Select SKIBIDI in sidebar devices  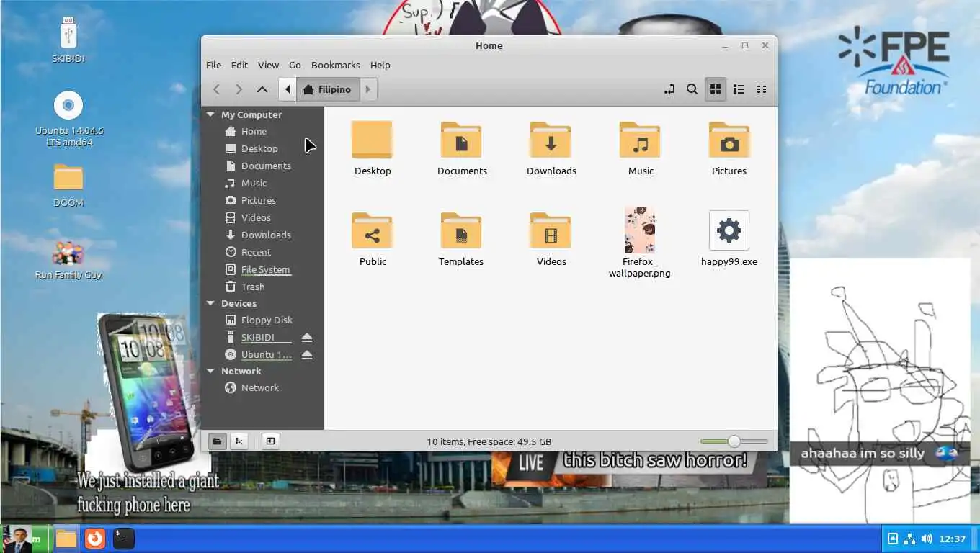258,337
